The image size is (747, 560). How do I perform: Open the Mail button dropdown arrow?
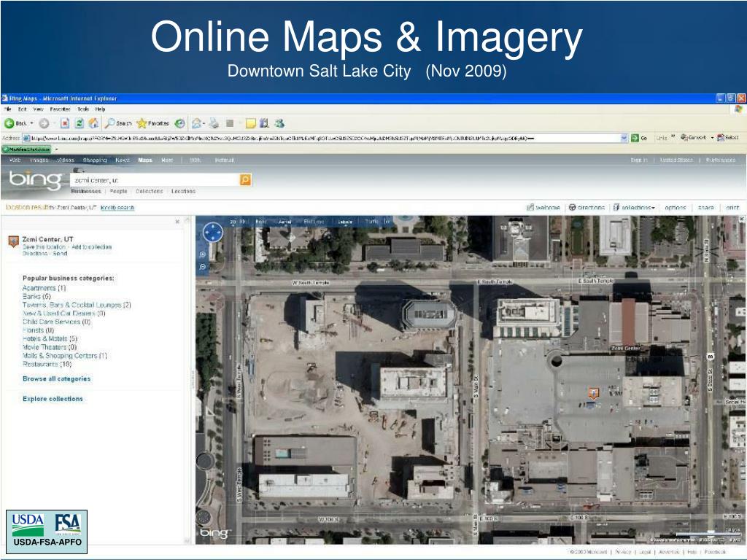click(x=204, y=123)
